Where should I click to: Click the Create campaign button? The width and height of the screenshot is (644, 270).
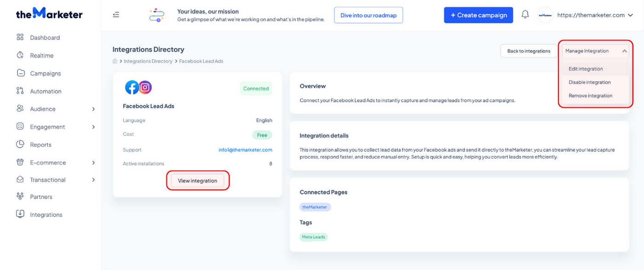(x=478, y=15)
